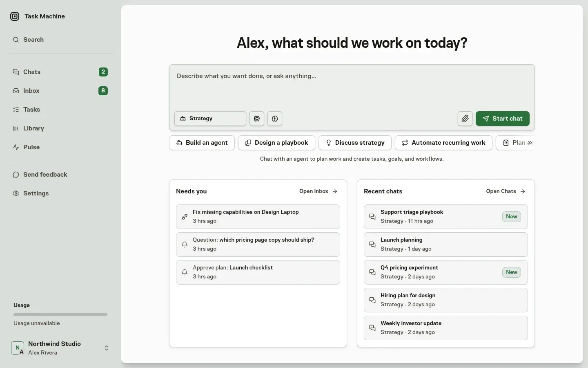Focus the 'Describe what you want done' field

point(352,87)
